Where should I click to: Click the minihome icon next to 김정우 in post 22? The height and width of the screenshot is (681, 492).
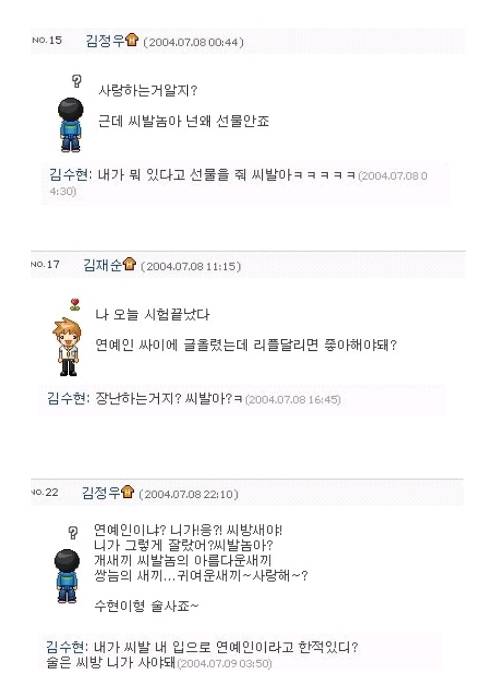(128, 491)
